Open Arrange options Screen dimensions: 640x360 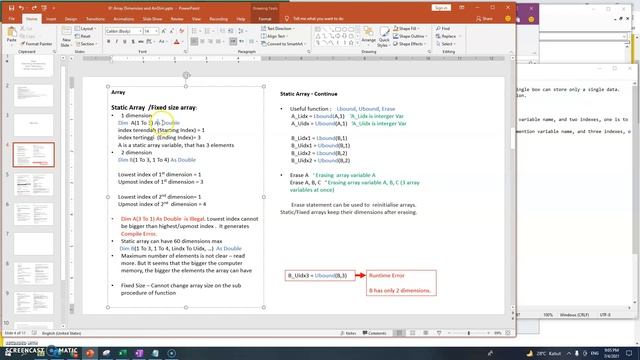coord(369,35)
